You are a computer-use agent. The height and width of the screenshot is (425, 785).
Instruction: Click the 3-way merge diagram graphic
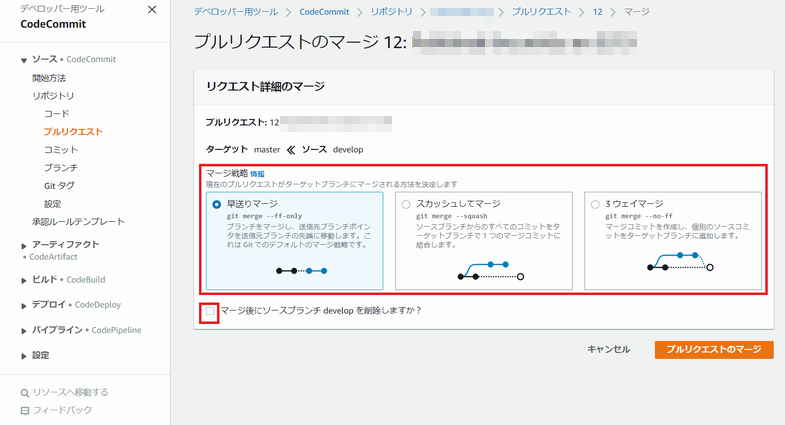(x=680, y=262)
